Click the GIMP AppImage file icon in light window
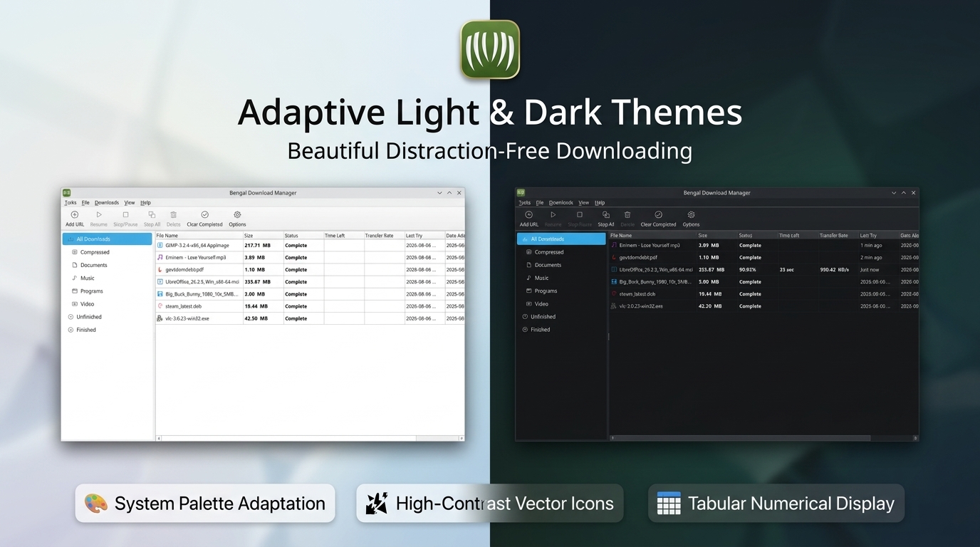 point(160,245)
